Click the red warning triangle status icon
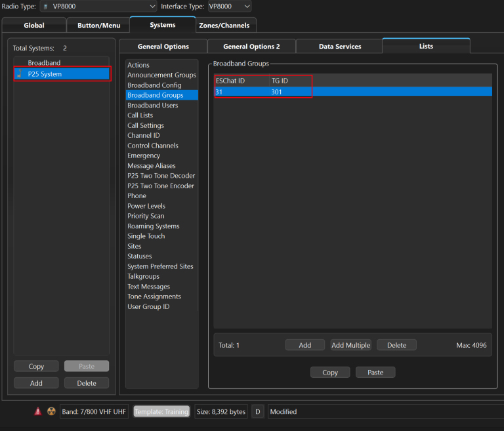 tap(37, 411)
